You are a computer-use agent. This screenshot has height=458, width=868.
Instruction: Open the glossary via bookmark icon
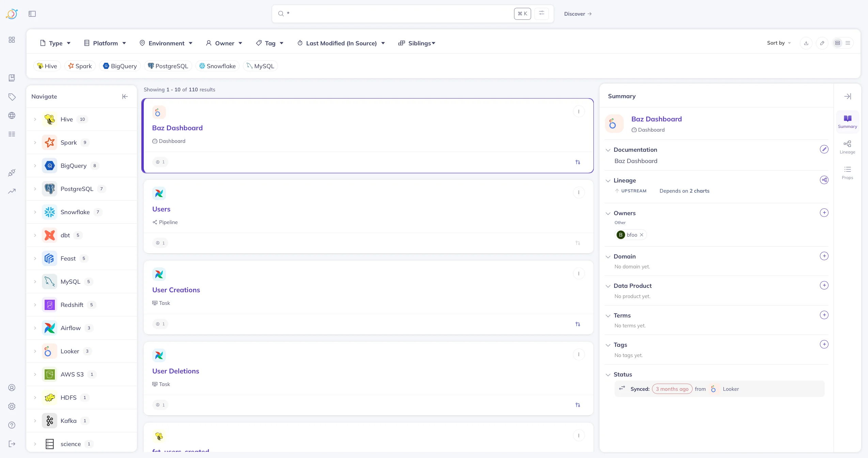click(12, 78)
